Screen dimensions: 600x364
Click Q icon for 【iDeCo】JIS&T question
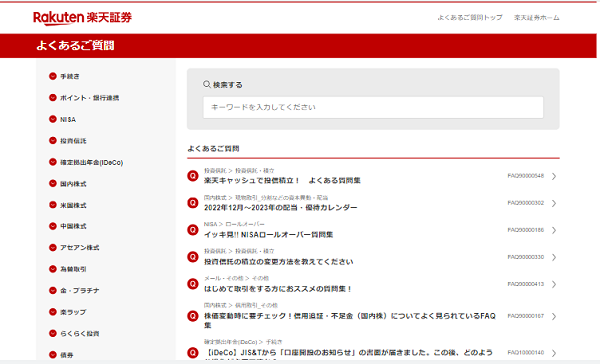pyautogui.click(x=193, y=353)
